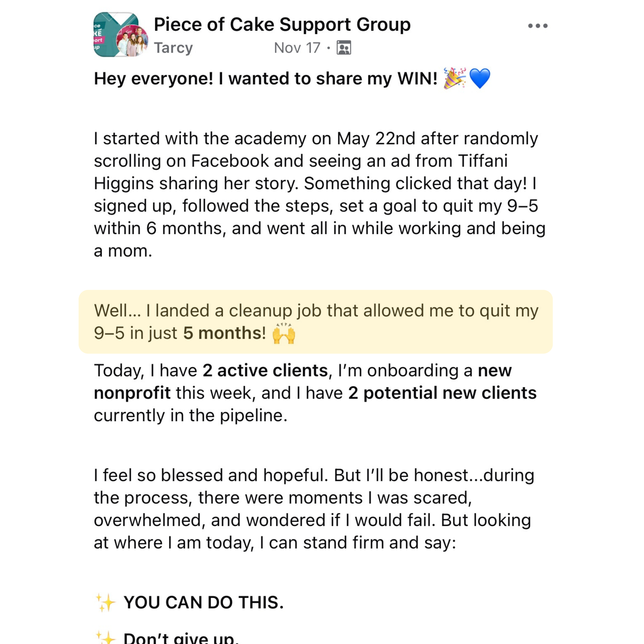The height and width of the screenshot is (644, 644).
Task: Click the blue heart emoji
Action: (x=480, y=79)
